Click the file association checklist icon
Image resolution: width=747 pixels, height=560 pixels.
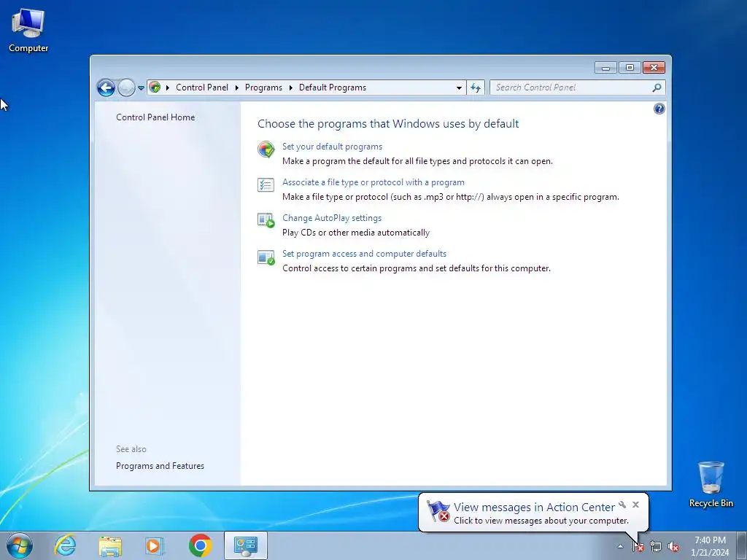pos(266,184)
